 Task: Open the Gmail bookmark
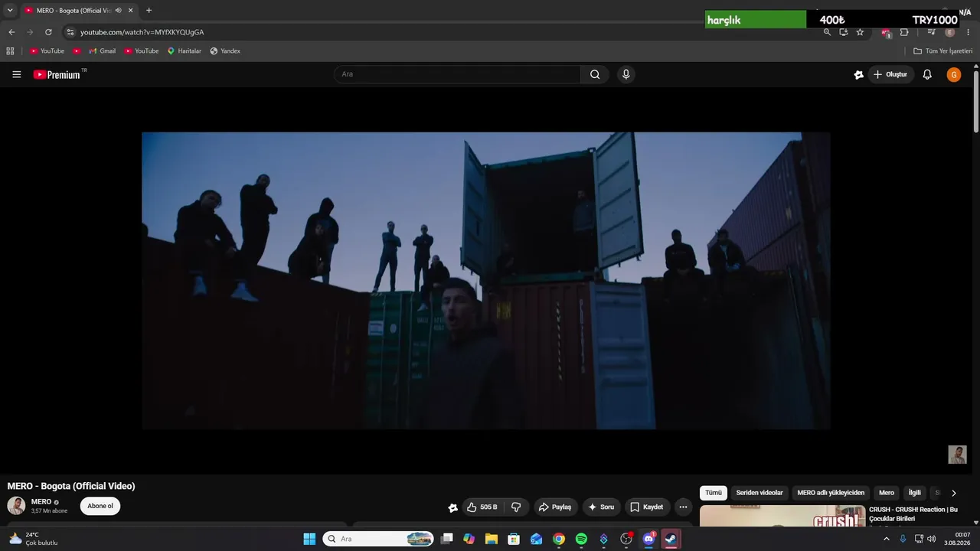pyautogui.click(x=102, y=51)
